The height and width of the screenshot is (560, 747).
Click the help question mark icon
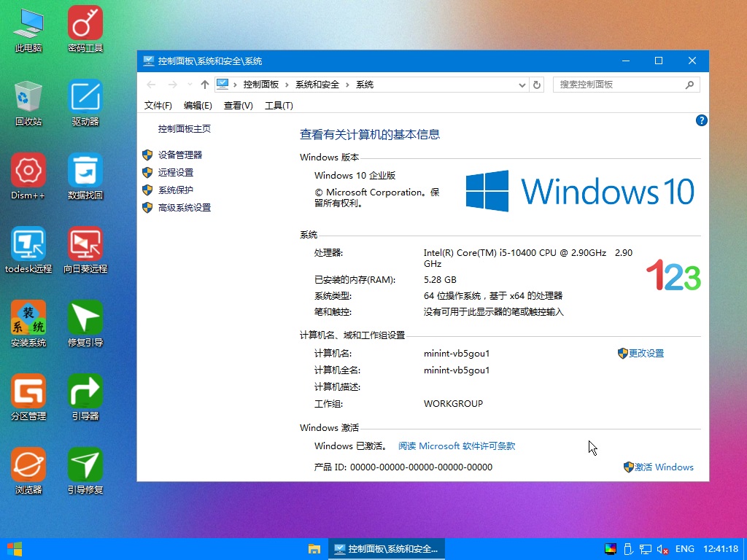point(701,120)
